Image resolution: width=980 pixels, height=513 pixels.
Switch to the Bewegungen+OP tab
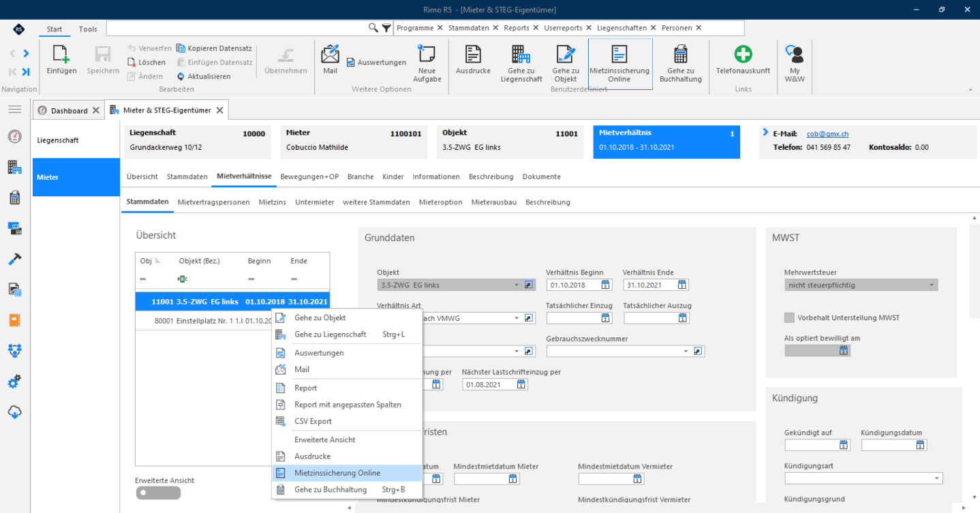click(309, 176)
